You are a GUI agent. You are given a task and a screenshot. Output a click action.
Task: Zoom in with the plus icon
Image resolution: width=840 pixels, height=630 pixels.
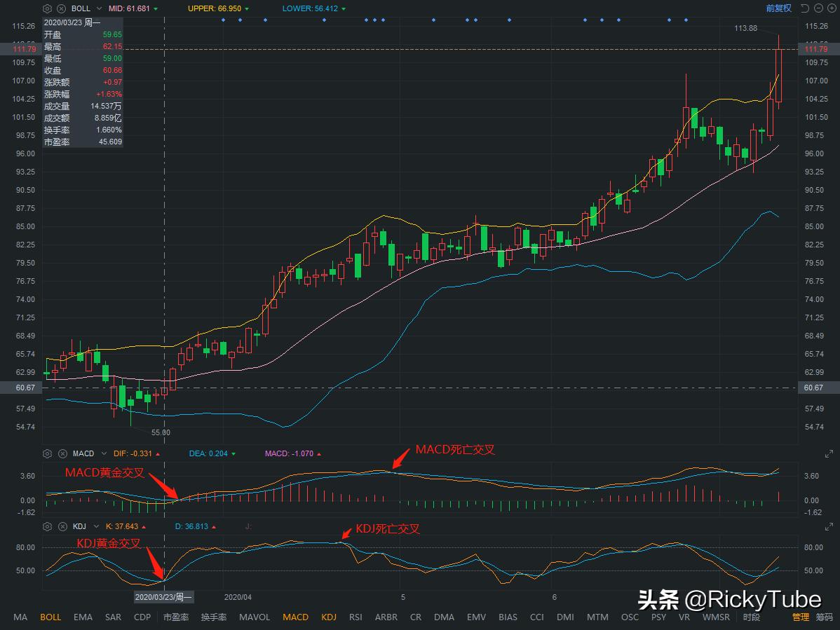pyautogui.click(x=832, y=8)
